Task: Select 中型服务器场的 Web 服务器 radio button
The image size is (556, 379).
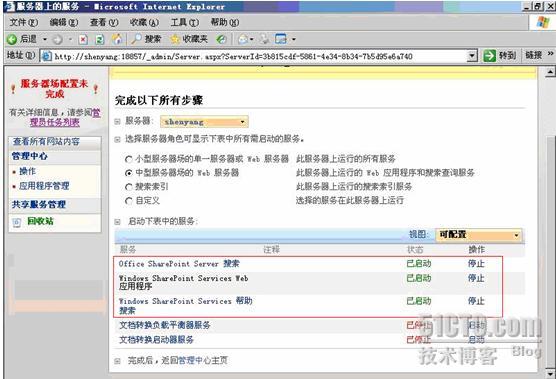Action: (129, 173)
